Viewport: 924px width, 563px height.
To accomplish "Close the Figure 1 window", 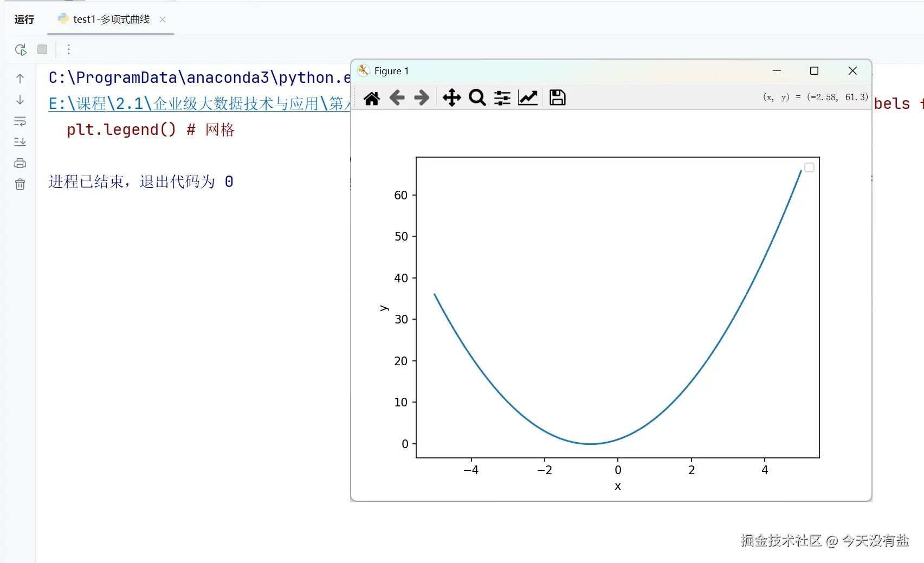I will [x=852, y=71].
